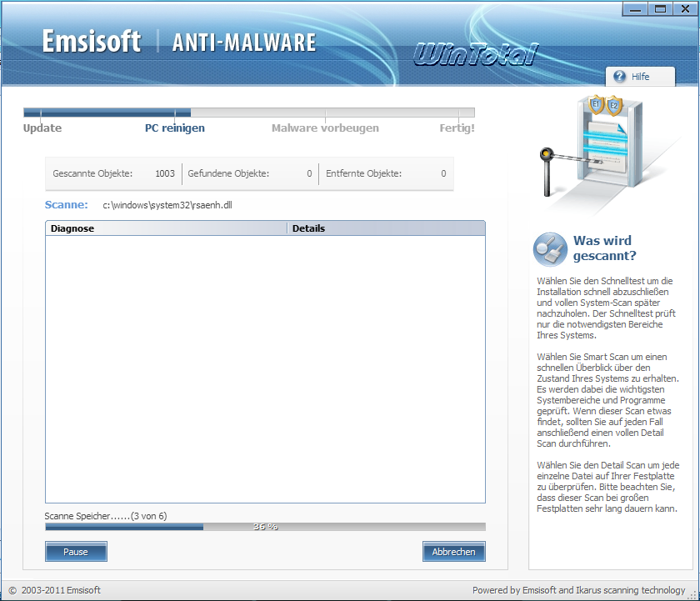Close the Anti-Malware window
The width and height of the screenshot is (700, 601).
(685, 9)
